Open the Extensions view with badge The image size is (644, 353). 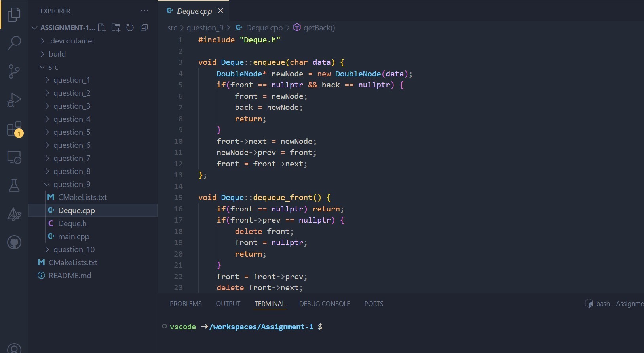(14, 129)
